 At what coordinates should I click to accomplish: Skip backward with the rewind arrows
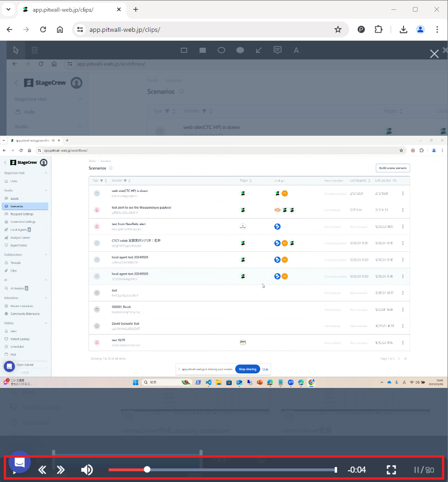point(42,470)
